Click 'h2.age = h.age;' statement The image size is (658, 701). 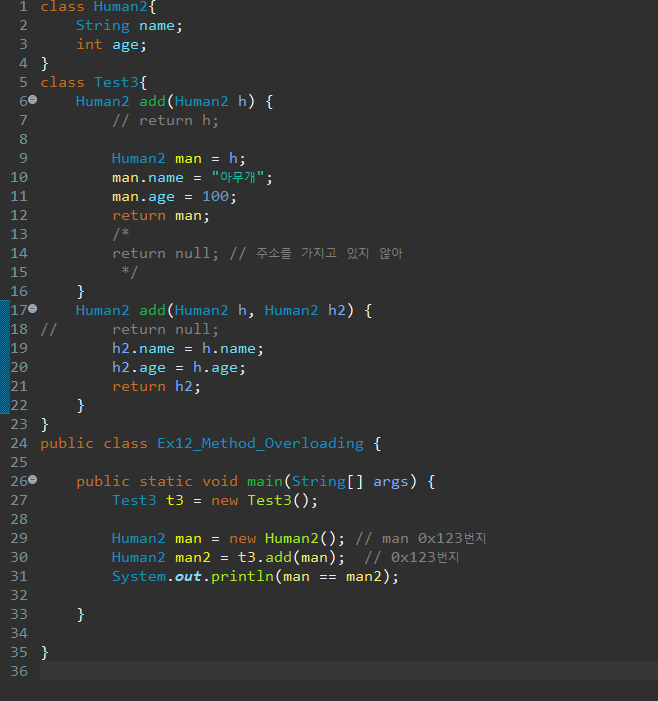[x=179, y=367]
